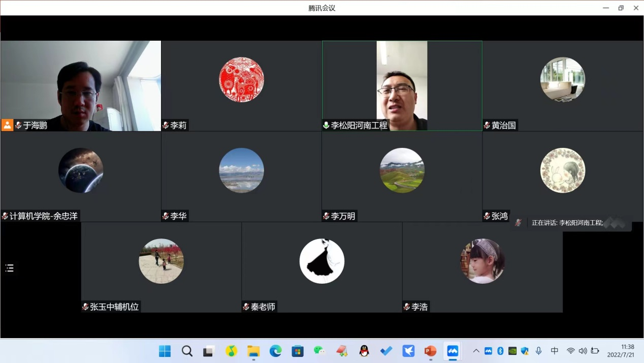Click 黄治国's room photo avatar
This screenshot has height=363, width=644.
point(563,80)
